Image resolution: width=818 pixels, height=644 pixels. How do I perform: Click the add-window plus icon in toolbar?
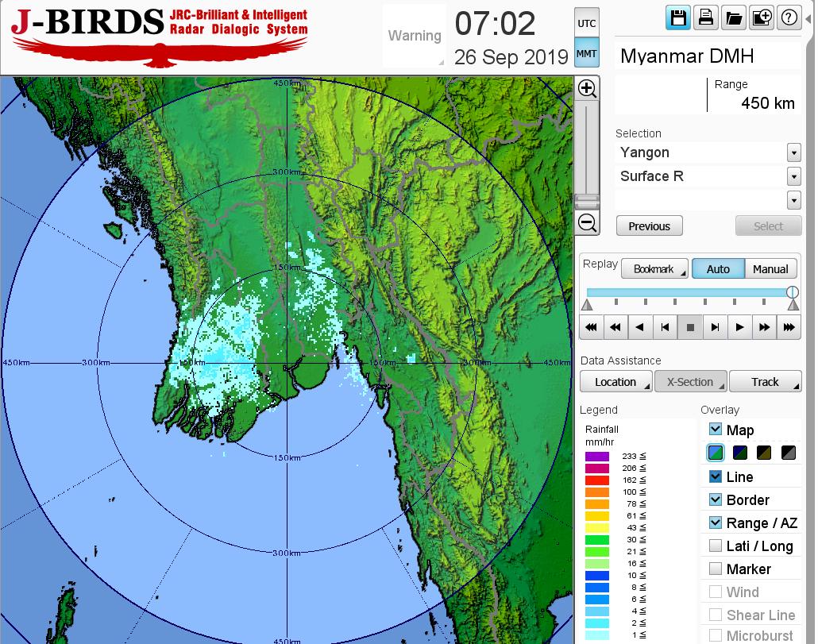click(x=761, y=18)
